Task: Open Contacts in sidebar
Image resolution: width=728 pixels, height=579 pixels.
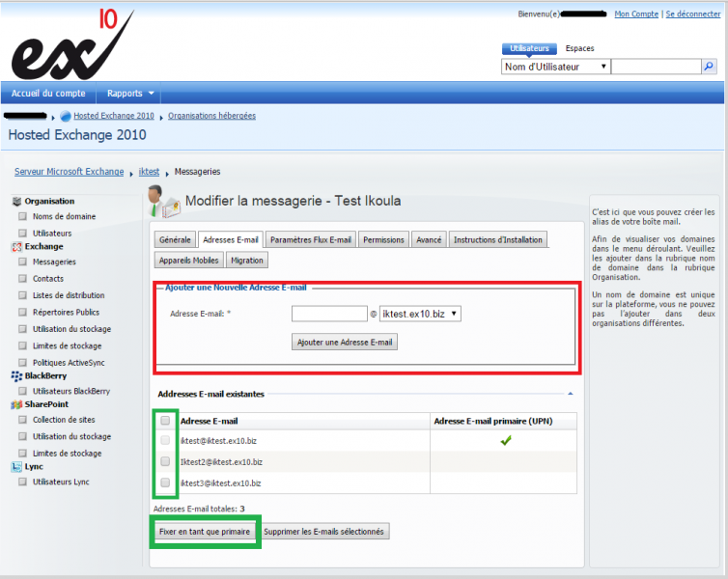Action: (48, 278)
